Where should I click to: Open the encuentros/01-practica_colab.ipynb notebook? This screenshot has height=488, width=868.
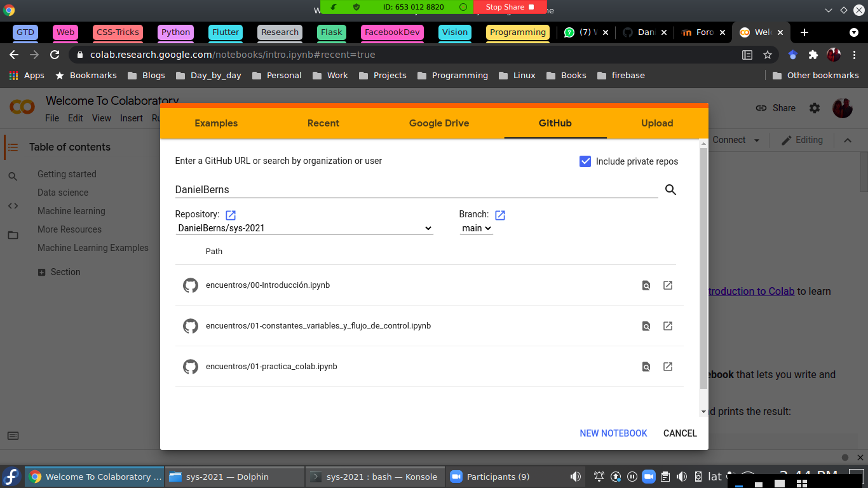click(271, 367)
